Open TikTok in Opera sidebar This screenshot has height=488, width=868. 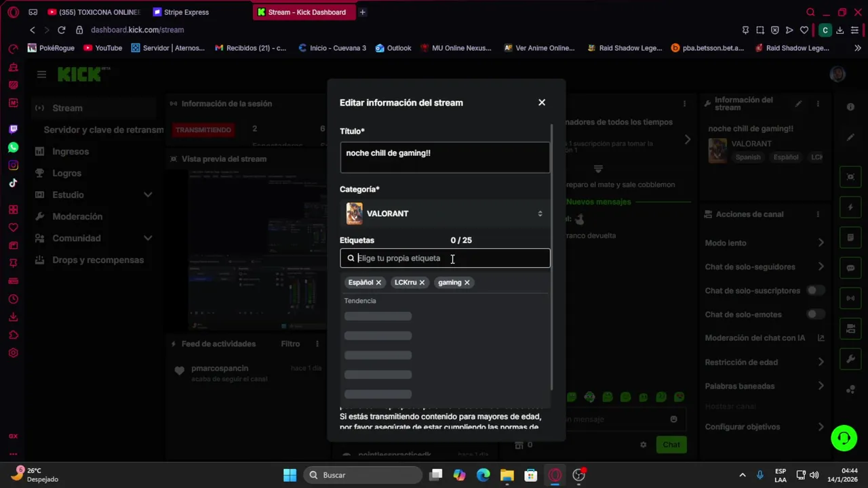(13, 183)
